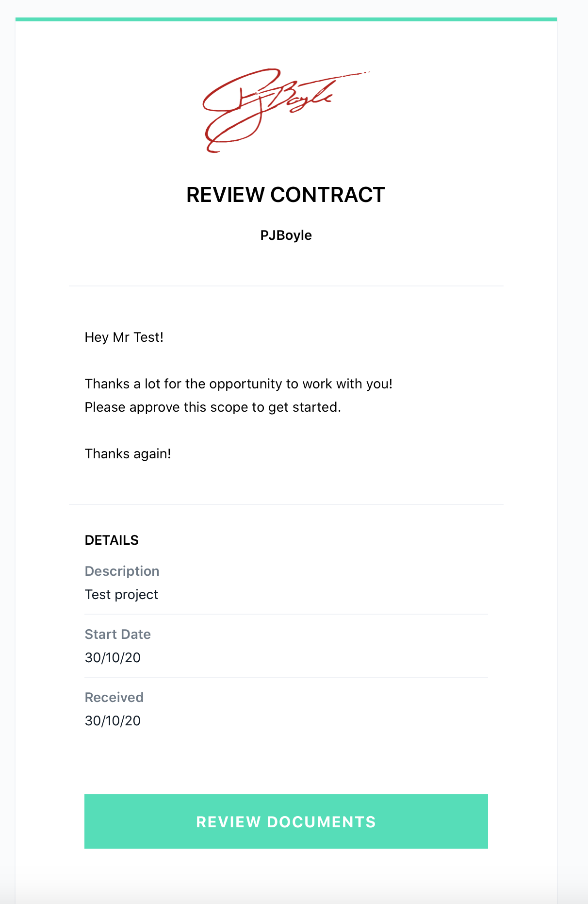
Task: Click the REVIEW DOCUMENTS button
Action: (286, 821)
